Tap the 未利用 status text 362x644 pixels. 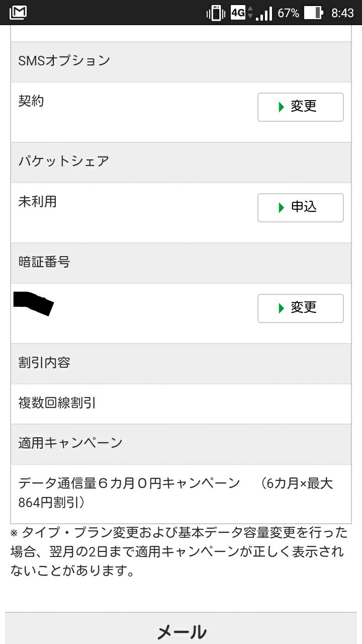[38, 202]
